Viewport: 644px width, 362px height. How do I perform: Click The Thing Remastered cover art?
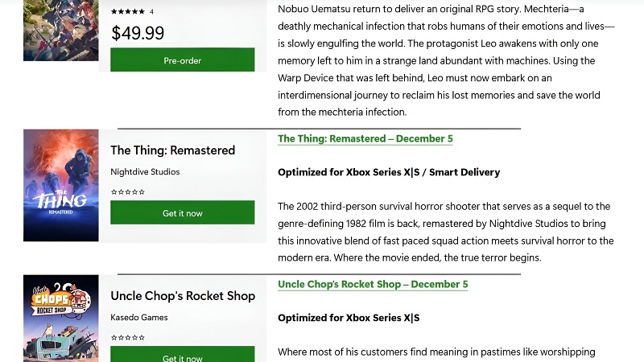[x=61, y=186]
